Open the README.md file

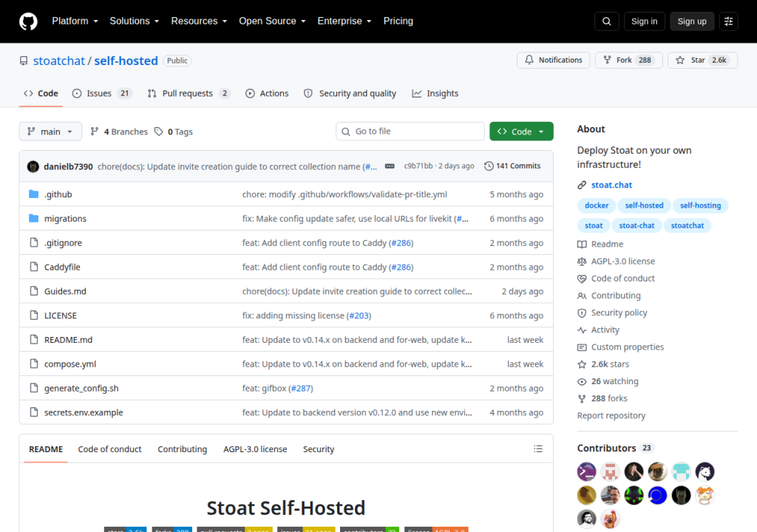(68, 339)
